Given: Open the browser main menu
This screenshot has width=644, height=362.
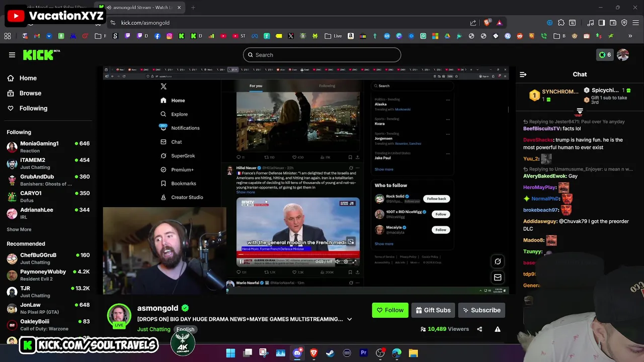Looking at the screenshot, I should 635,23.
